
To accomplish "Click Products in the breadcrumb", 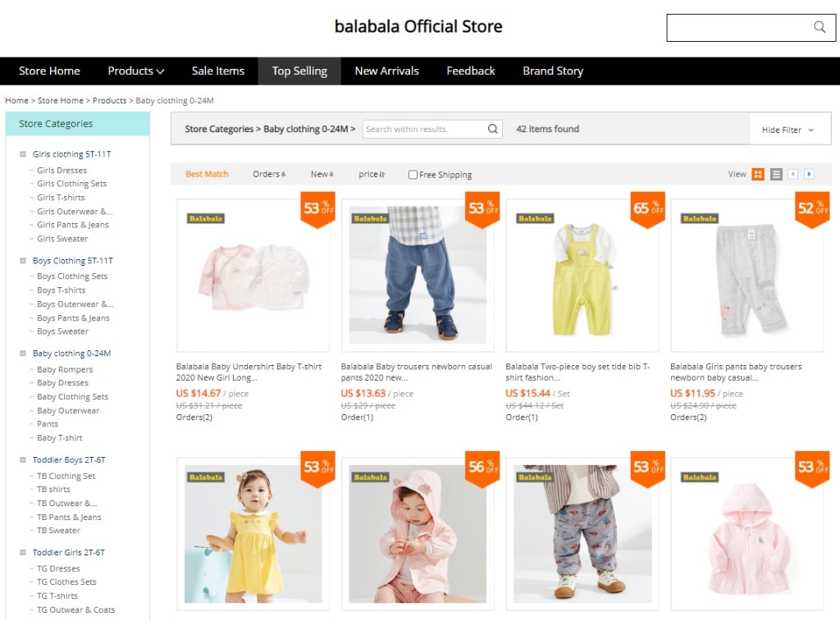I will [x=109, y=101].
